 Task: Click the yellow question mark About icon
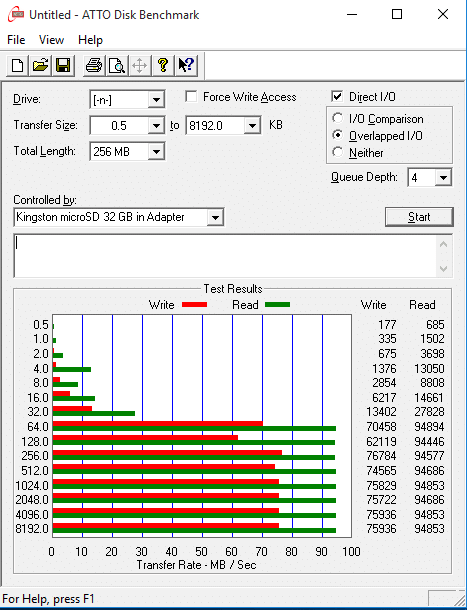tap(163, 65)
